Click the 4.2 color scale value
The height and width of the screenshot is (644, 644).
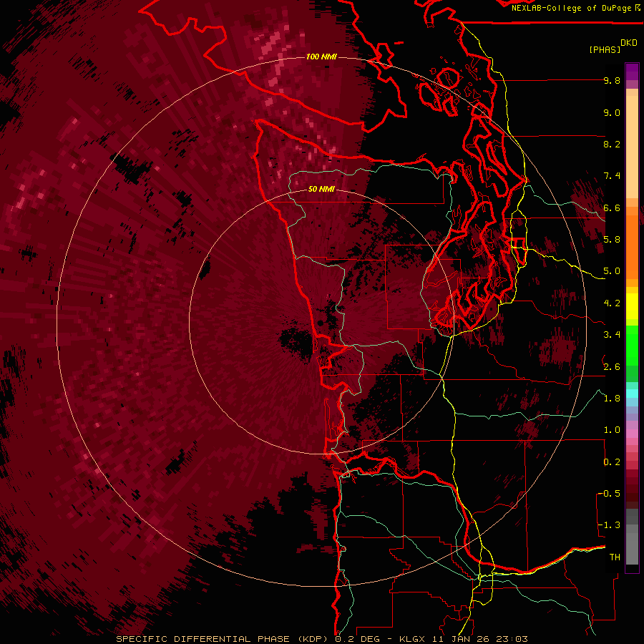[x=612, y=303]
